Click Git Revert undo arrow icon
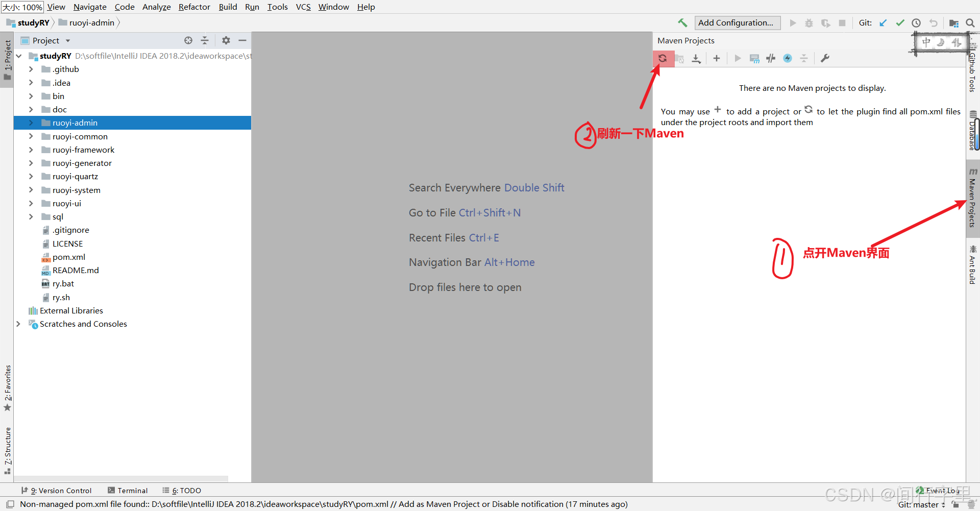980x511 pixels. click(x=933, y=23)
